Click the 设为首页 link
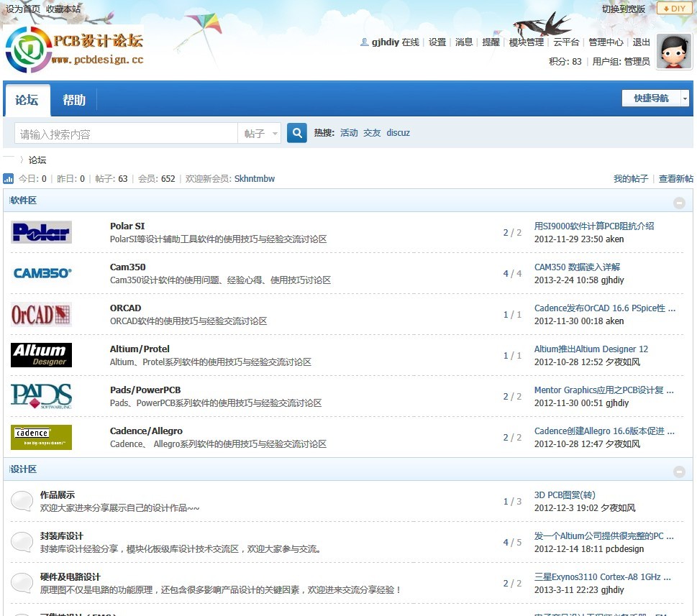Viewport: 697px width, 616px height. point(23,9)
